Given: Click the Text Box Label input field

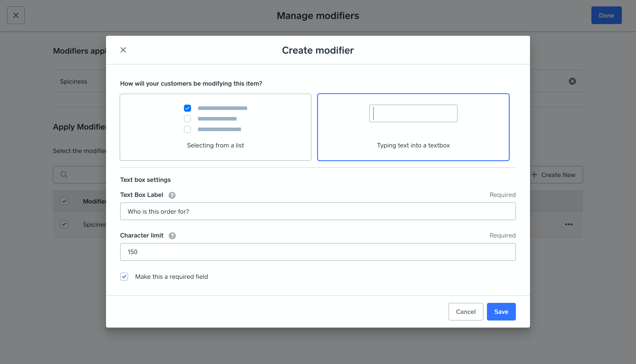Looking at the screenshot, I should tap(318, 211).
